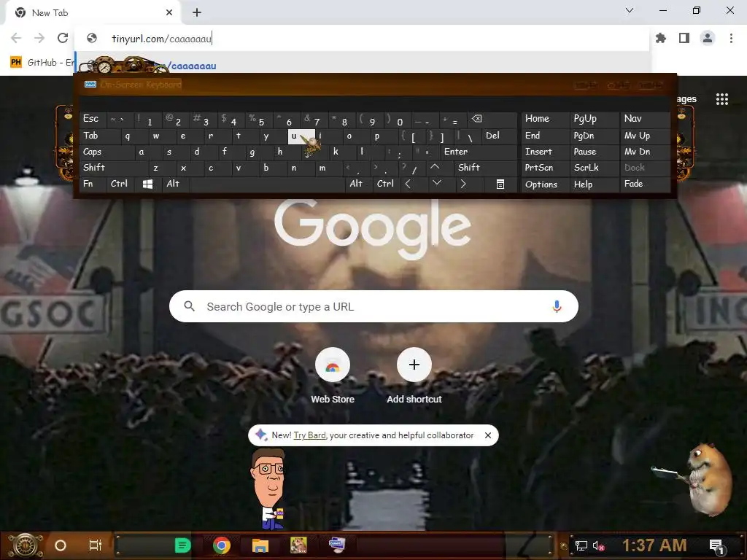Toggle the ScrLk key
The image size is (747, 560).
[x=594, y=168]
